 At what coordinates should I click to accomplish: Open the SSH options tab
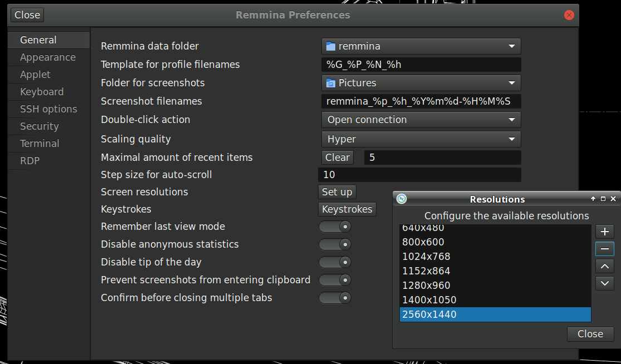point(48,109)
